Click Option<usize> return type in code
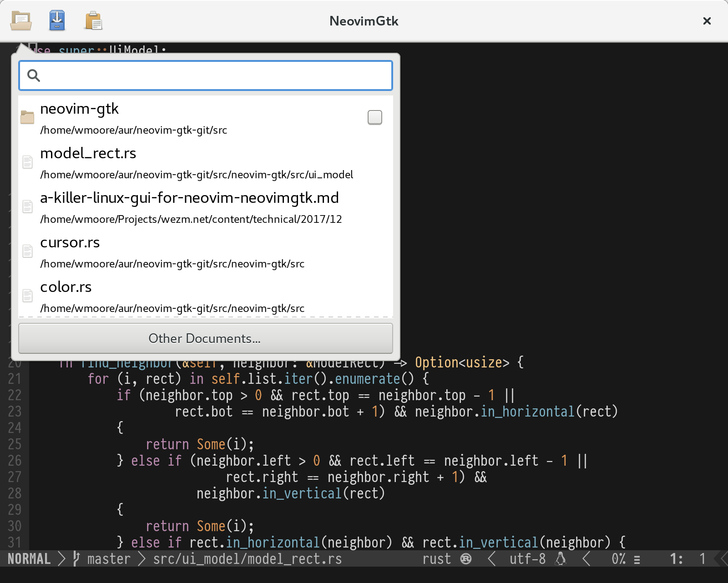The width and height of the screenshot is (728, 583). pos(462,362)
